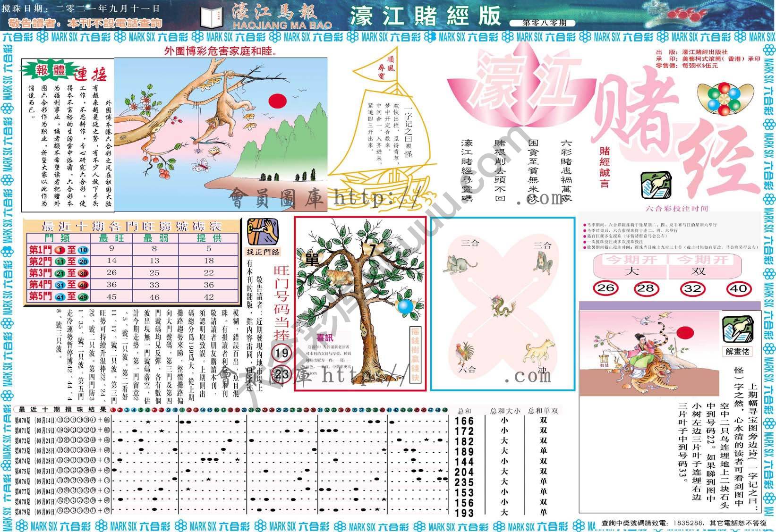This screenshot has width=776, height=532.
Task: Click the 第4門 row label
Action: click(x=59, y=285)
